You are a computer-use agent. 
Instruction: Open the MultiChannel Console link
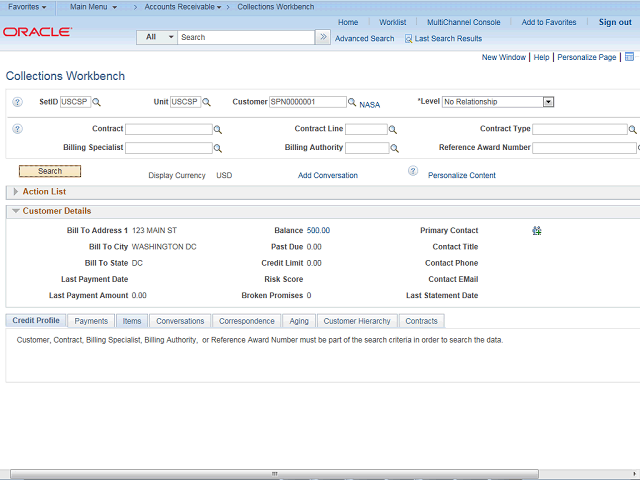(464, 22)
